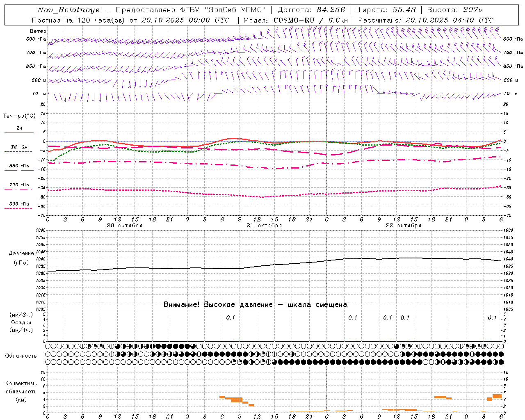Click the Осадки panel label
The height and width of the screenshot is (420, 525).
click(x=21, y=322)
